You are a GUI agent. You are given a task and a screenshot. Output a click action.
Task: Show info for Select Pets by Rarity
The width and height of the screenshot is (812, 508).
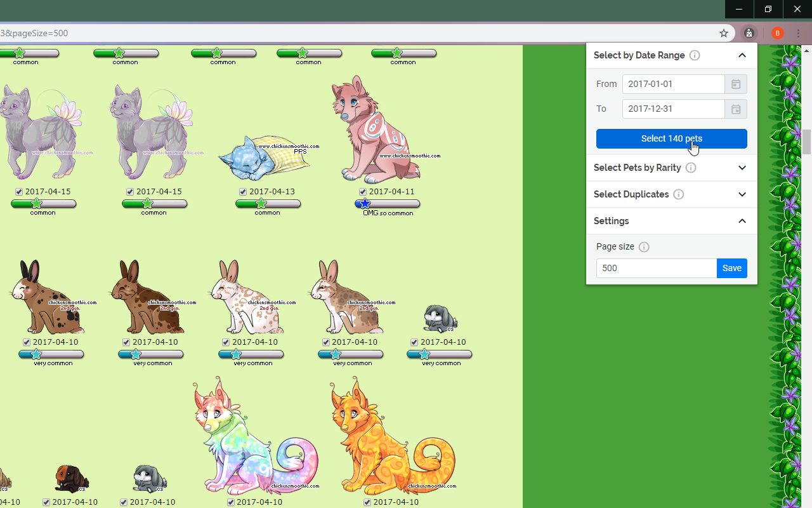click(x=691, y=168)
